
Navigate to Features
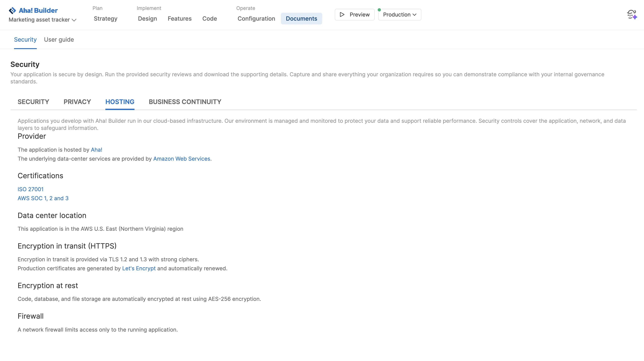pyautogui.click(x=179, y=19)
